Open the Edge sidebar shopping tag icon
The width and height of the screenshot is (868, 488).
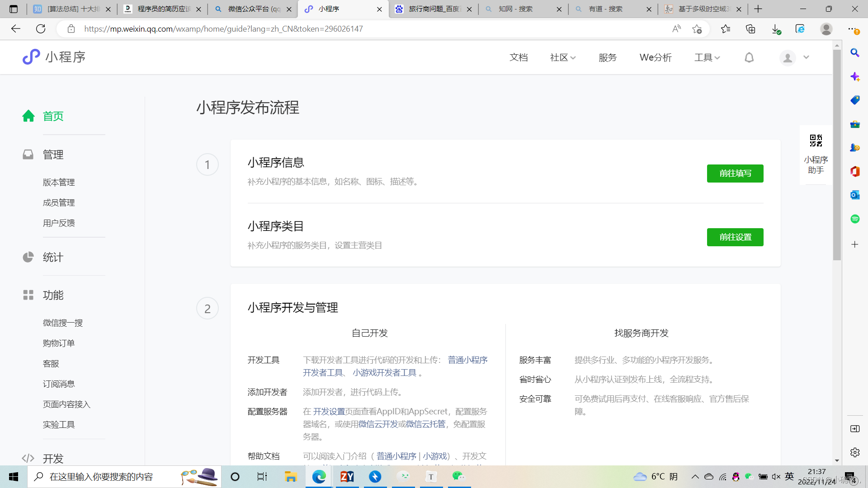coord(855,100)
